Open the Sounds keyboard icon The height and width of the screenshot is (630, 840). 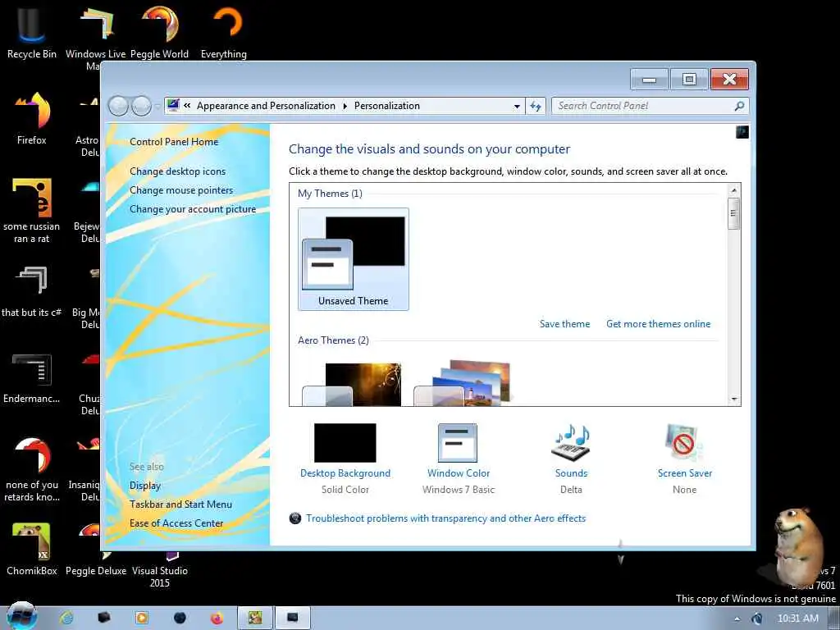(x=571, y=442)
